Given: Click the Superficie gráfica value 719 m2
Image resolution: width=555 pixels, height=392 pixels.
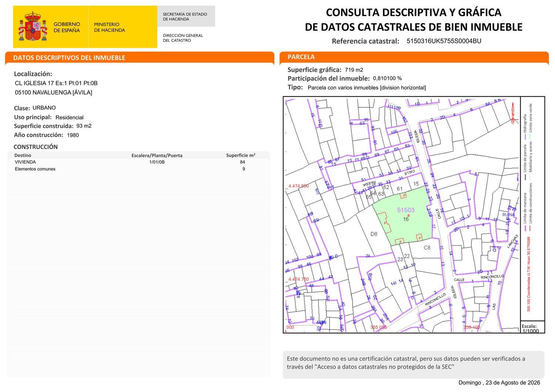Looking at the screenshot, I should coord(354,70).
